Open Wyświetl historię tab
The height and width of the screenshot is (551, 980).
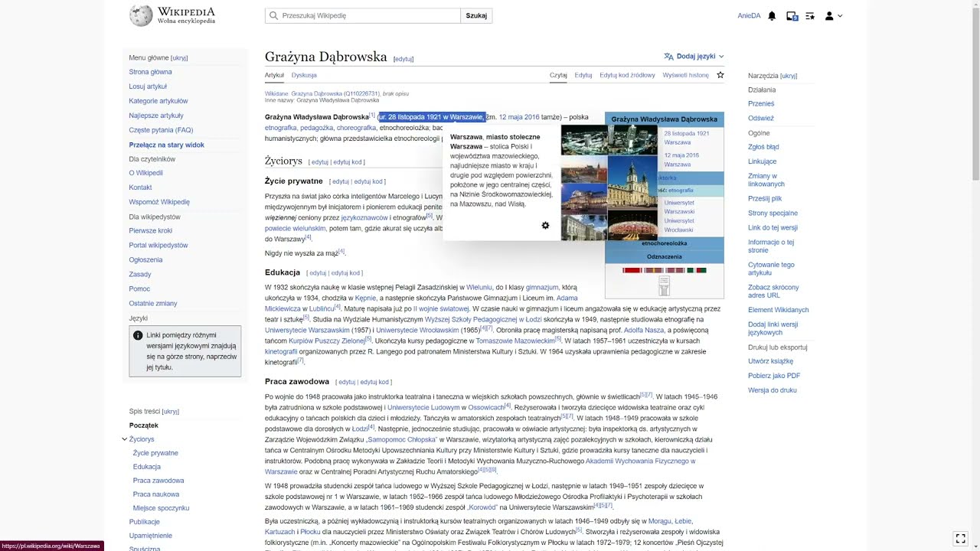685,75
